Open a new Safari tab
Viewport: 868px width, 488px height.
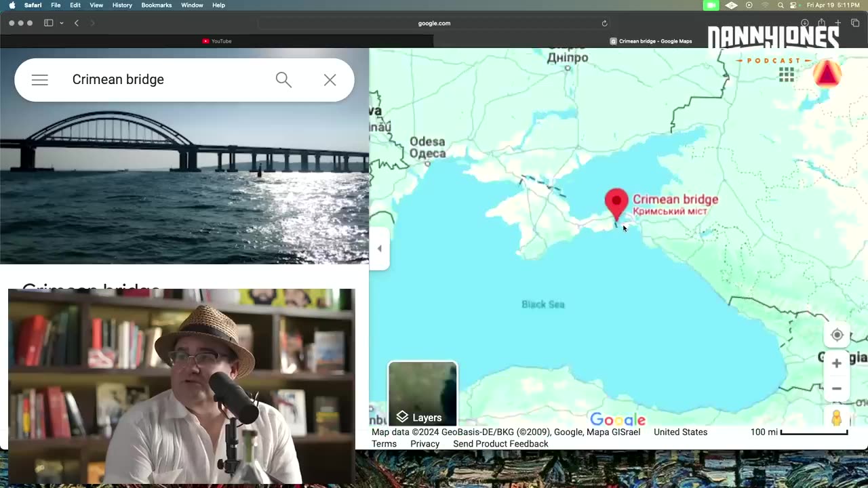837,23
